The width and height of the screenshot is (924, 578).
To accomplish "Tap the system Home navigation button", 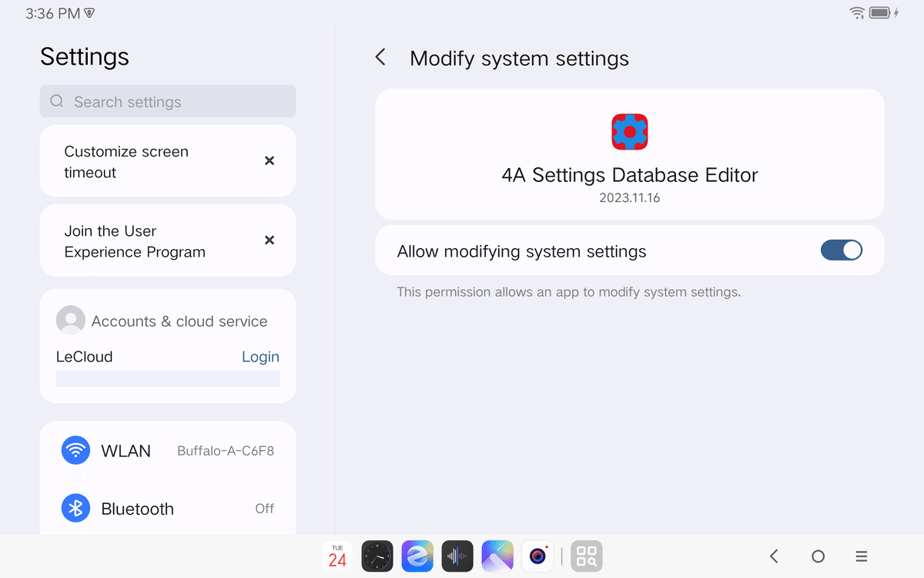I will point(818,556).
